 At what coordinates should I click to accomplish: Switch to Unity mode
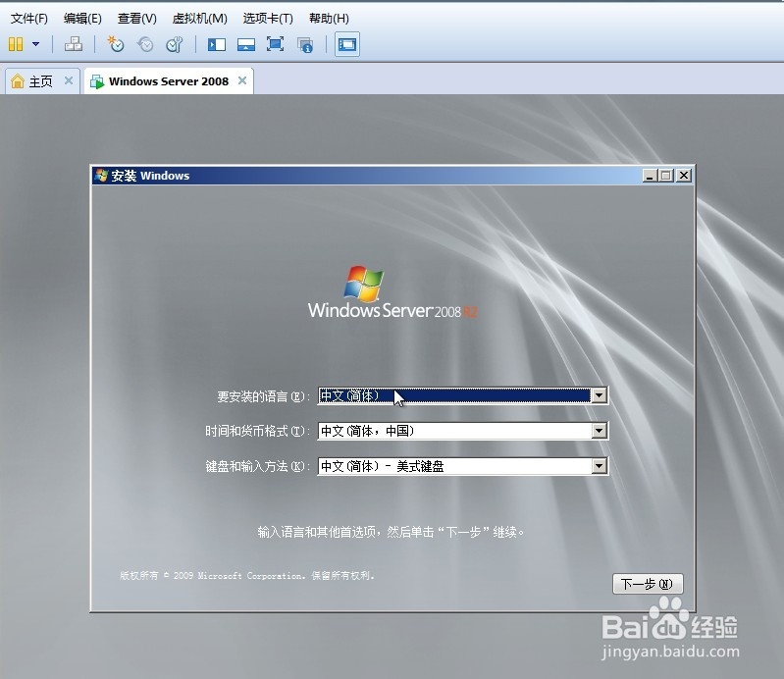[305, 44]
